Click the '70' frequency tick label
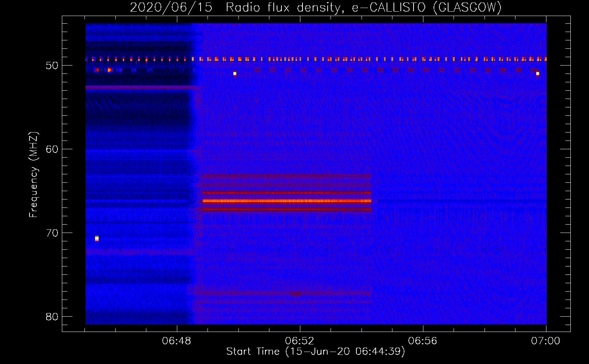 click(x=52, y=233)
